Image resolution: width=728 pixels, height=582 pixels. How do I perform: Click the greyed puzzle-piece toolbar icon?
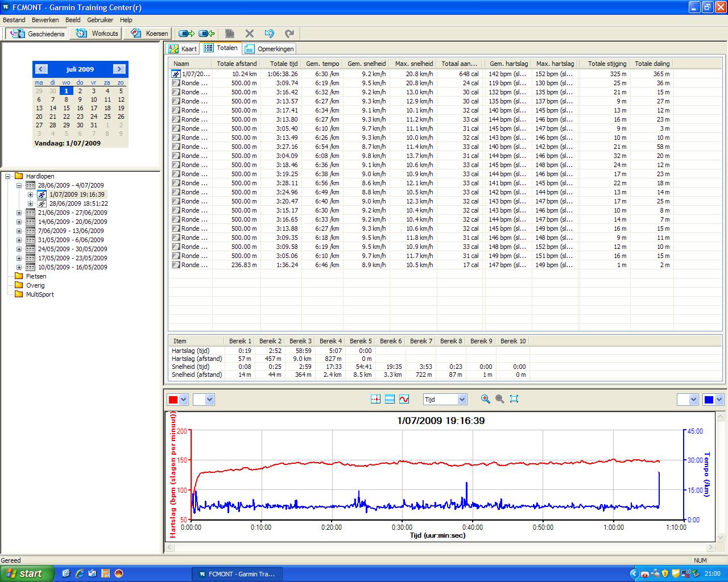pyautogui.click(x=230, y=34)
